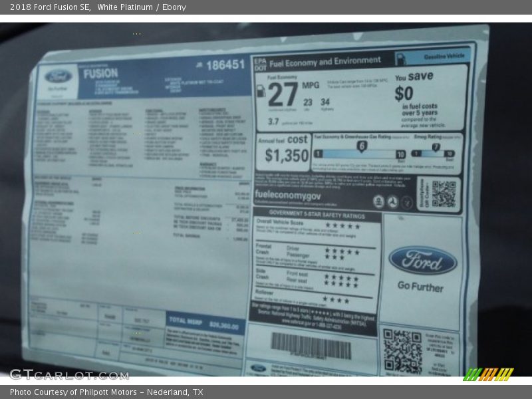
Task: Click the small Ford logo at sticker bottom
Action: click(x=259, y=368)
